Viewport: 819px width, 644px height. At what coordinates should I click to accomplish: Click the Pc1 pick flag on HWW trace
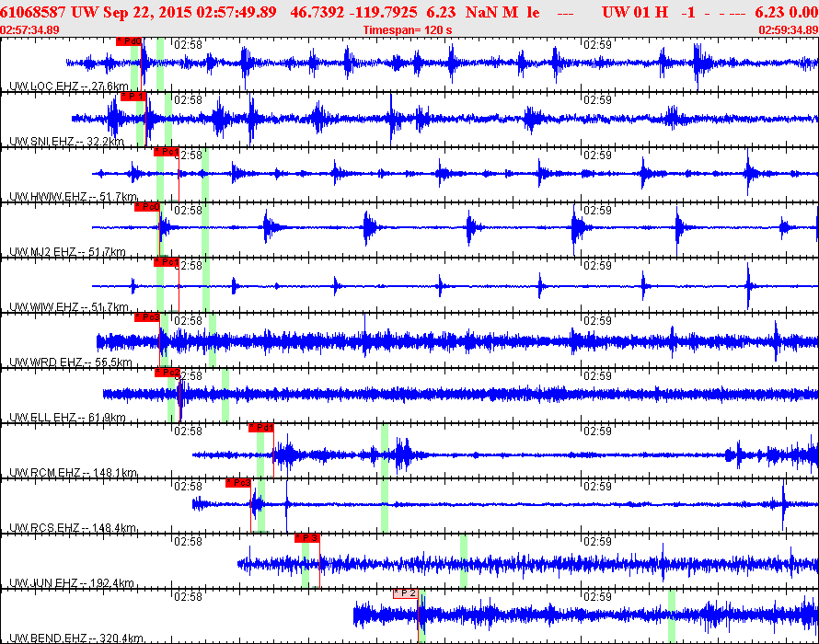pyautogui.click(x=166, y=152)
